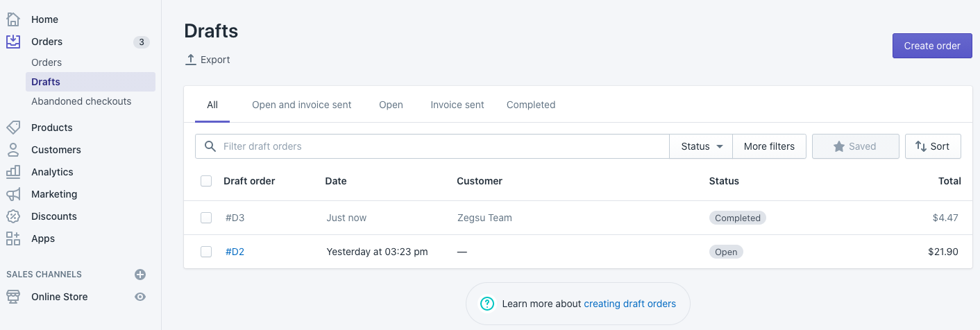
Task: Expand the More filters panel
Action: click(x=769, y=146)
